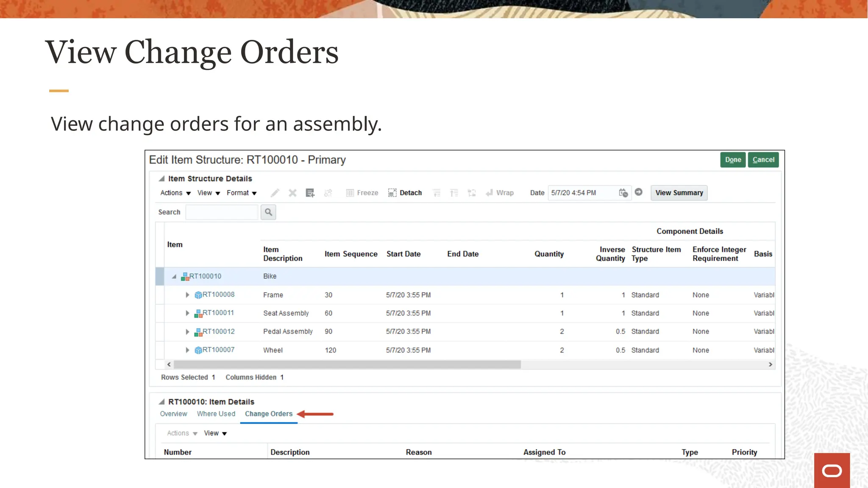The width and height of the screenshot is (868, 488).
Task: Click the Assigned To column header
Action: click(544, 452)
